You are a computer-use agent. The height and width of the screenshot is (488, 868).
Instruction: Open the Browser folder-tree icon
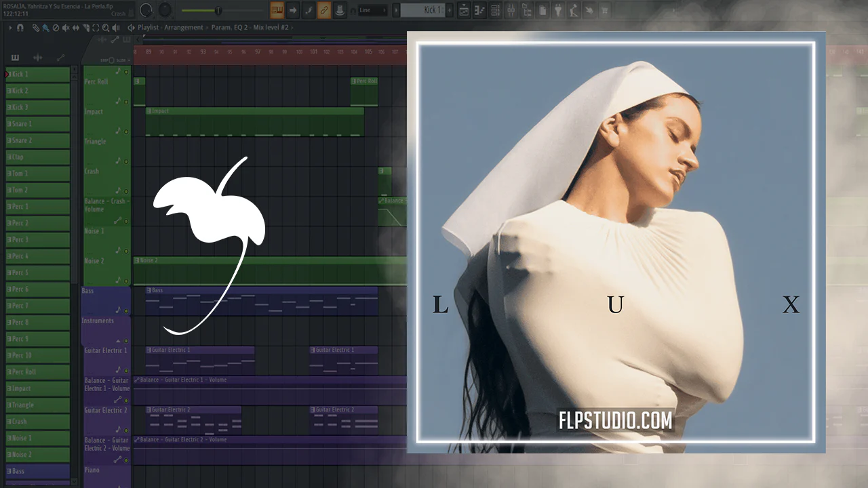click(527, 10)
